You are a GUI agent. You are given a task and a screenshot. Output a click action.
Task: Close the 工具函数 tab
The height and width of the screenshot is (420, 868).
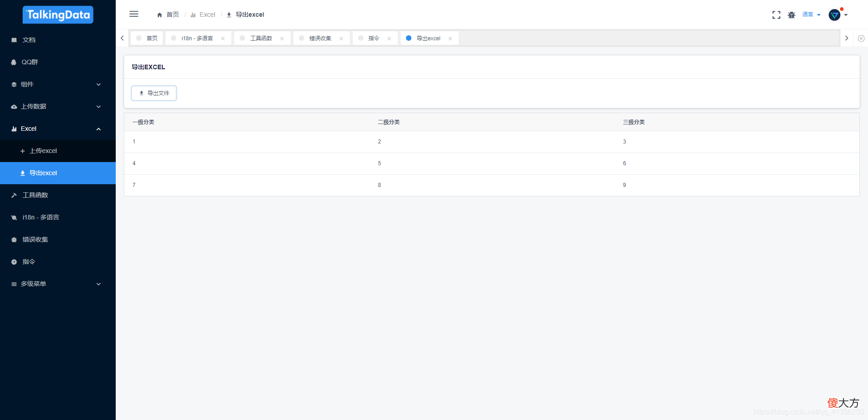pyautogui.click(x=282, y=38)
